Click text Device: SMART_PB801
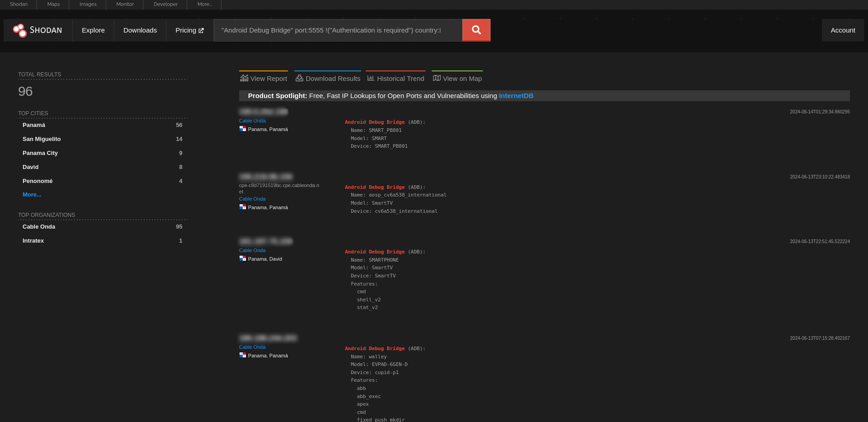 tap(379, 146)
